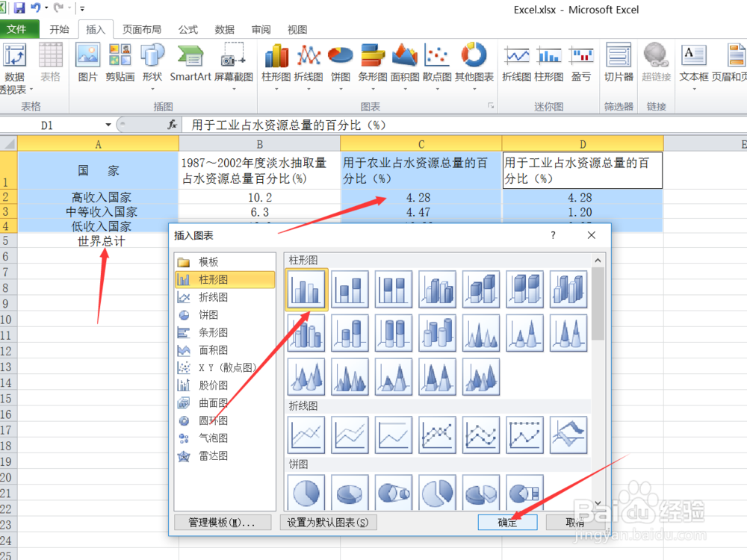Expand the quick access toolbar customize arrow

coord(82,8)
